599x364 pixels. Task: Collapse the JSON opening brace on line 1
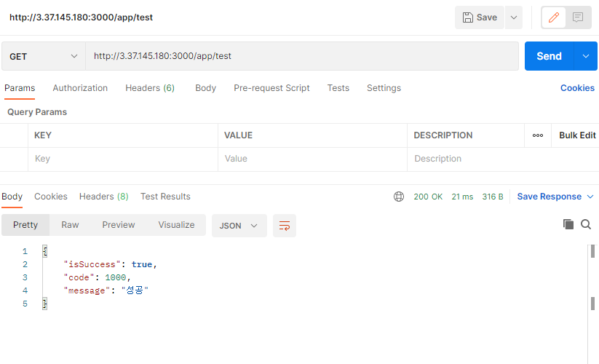pyautogui.click(x=44, y=251)
